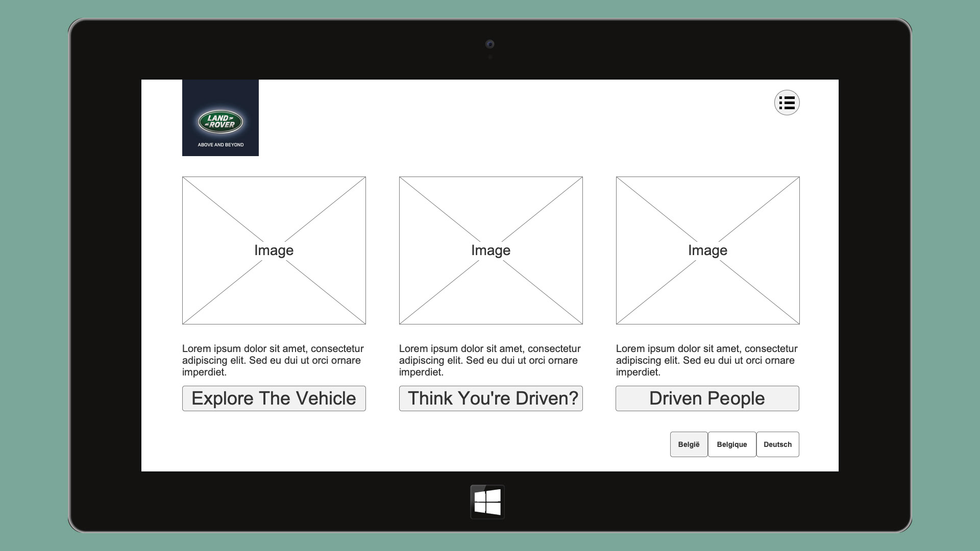
Task: Select the België language option
Action: (689, 444)
